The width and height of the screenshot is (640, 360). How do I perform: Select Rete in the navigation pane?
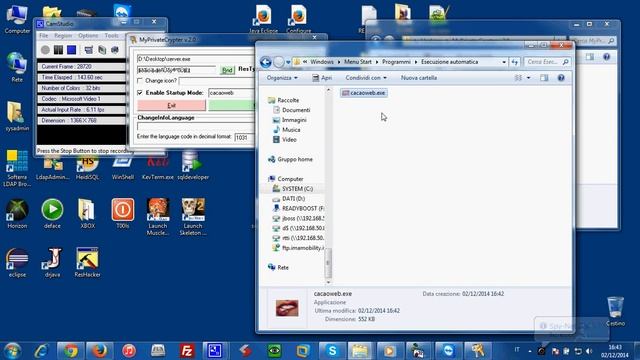278,267
